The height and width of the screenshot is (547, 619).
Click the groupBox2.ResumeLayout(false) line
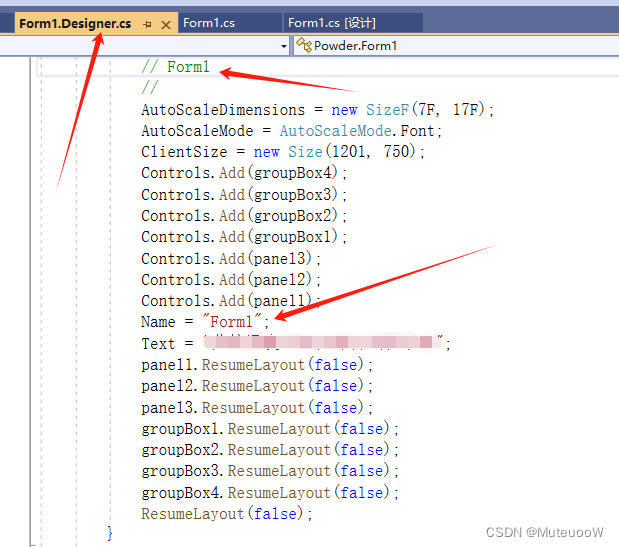(270, 450)
